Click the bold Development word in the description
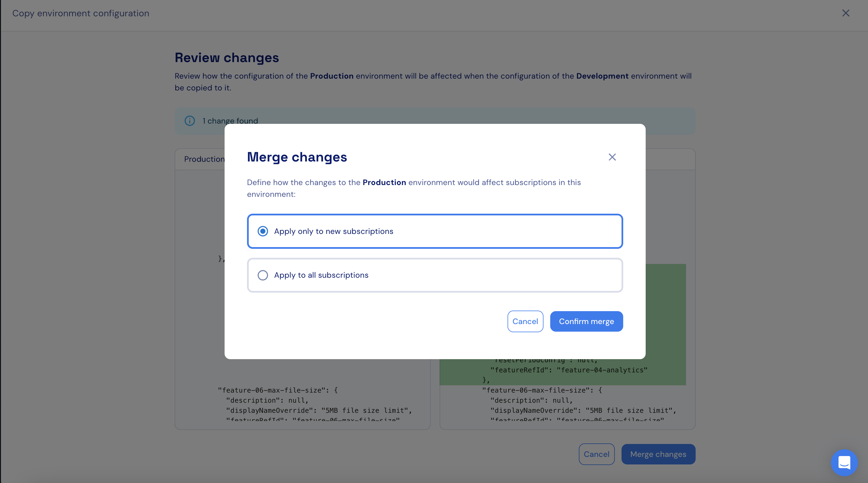This screenshot has width=868, height=483. 602,76
